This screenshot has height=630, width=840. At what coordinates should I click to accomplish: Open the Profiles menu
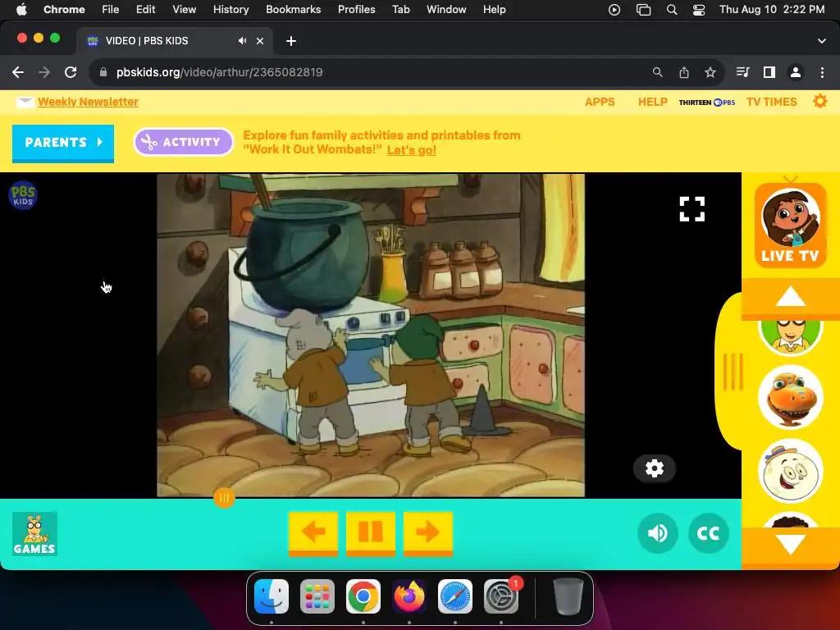356,9
